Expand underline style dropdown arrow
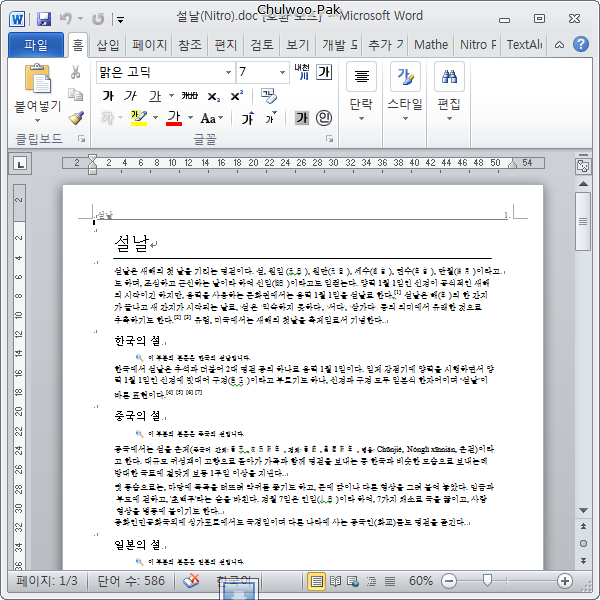The image size is (600, 600). pos(171,96)
